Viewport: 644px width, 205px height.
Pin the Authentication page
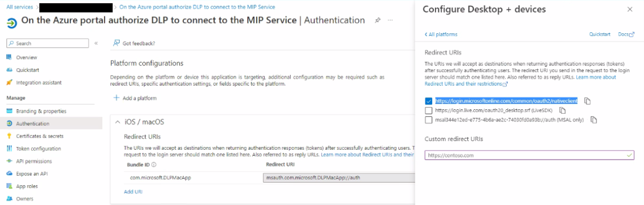coord(378,20)
